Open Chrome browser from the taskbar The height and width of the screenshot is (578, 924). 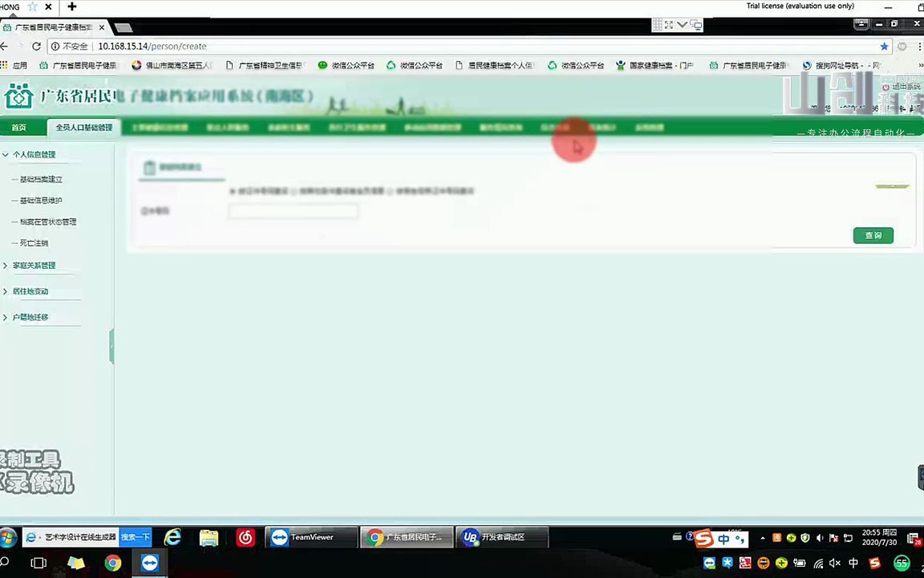(112, 563)
